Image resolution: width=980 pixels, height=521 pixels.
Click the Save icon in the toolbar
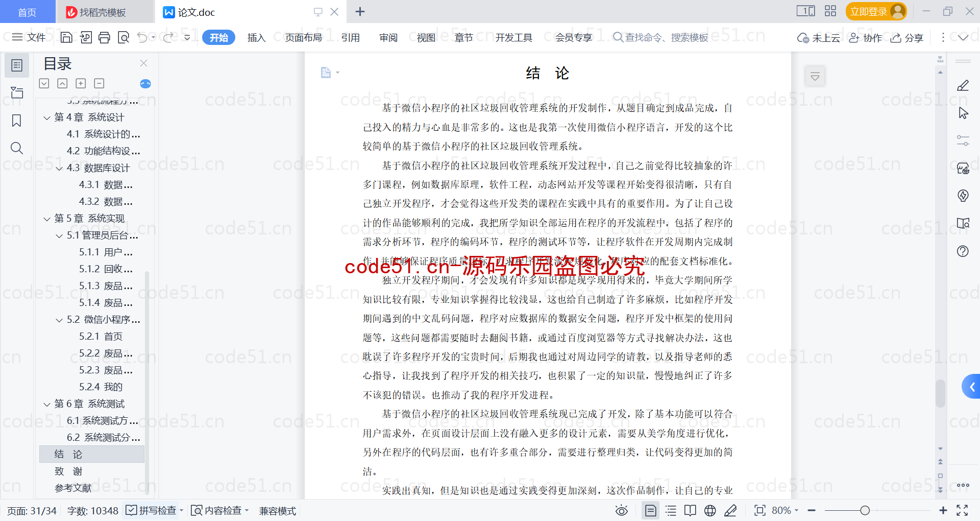tap(66, 37)
